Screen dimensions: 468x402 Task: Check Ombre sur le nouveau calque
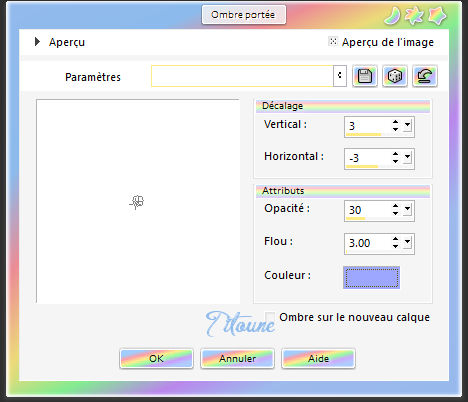pyautogui.click(x=270, y=317)
